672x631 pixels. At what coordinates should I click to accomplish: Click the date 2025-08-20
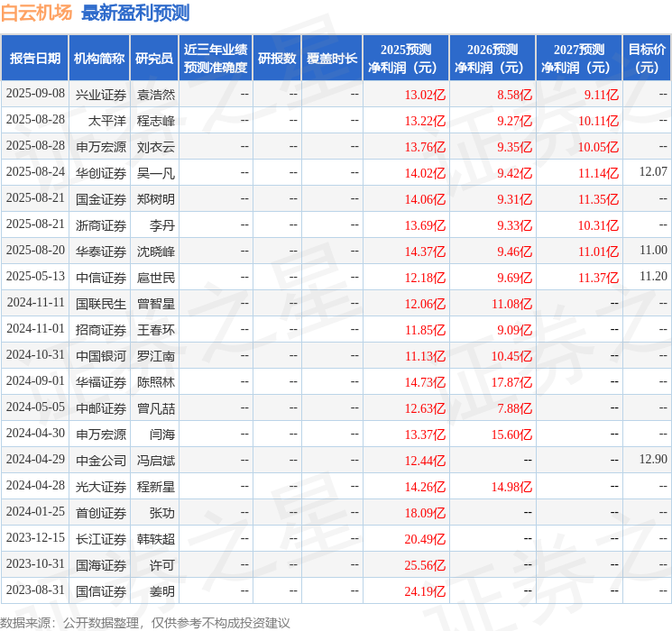click(35, 251)
